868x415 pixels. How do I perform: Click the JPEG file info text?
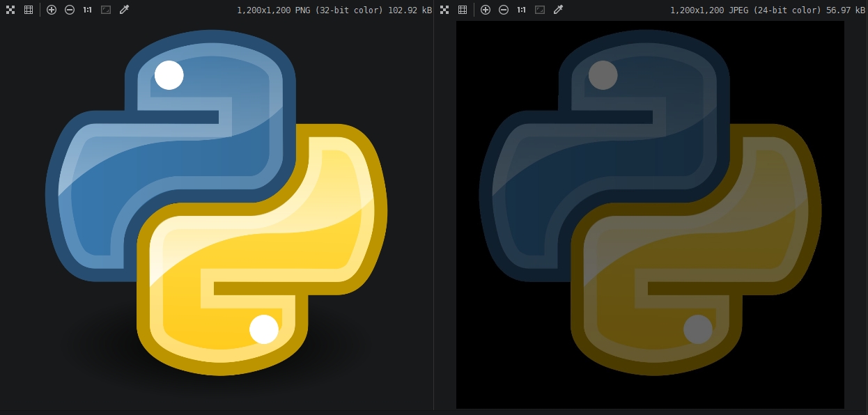pos(766,10)
